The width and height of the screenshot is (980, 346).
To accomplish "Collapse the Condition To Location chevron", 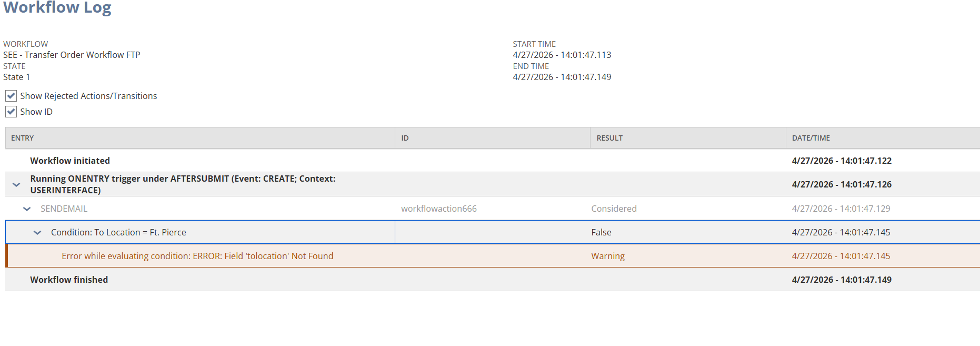I will 37,233.
